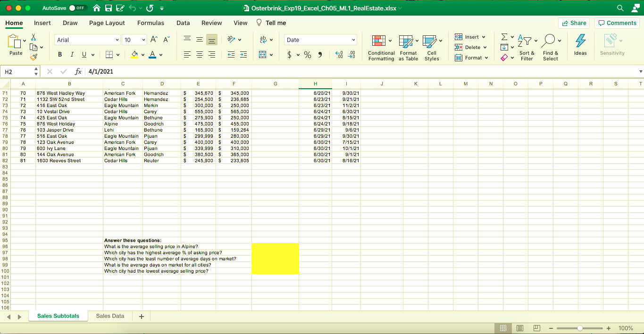The width and height of the screenshot is (644, 334).
Task: Open the Arial font dropdown
Action: click(87, 40)
